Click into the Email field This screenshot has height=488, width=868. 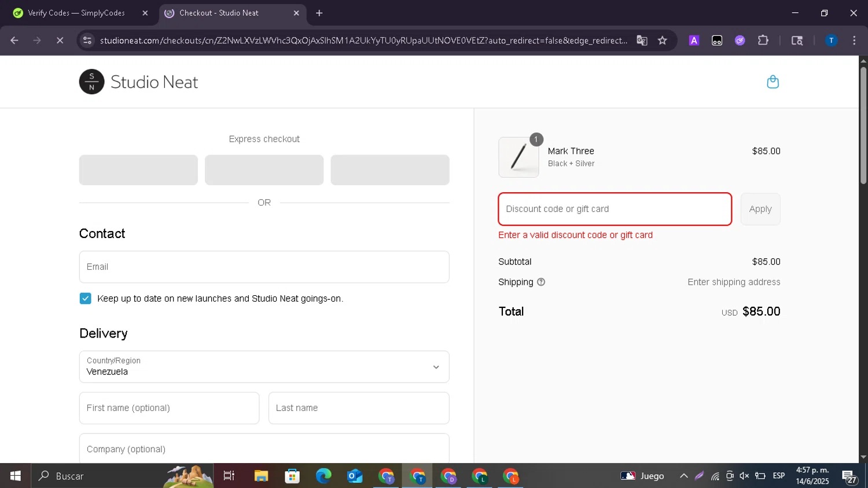click(x=264, y=267)
